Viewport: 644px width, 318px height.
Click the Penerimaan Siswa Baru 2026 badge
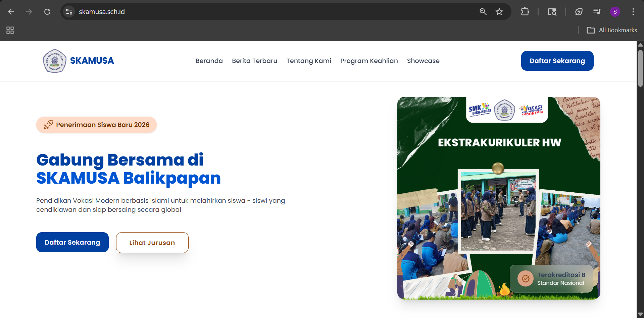click(x=96, y=125)
